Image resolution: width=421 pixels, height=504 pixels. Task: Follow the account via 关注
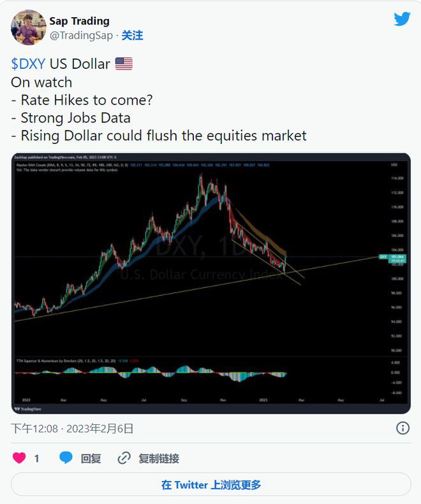tap(132, 36)
